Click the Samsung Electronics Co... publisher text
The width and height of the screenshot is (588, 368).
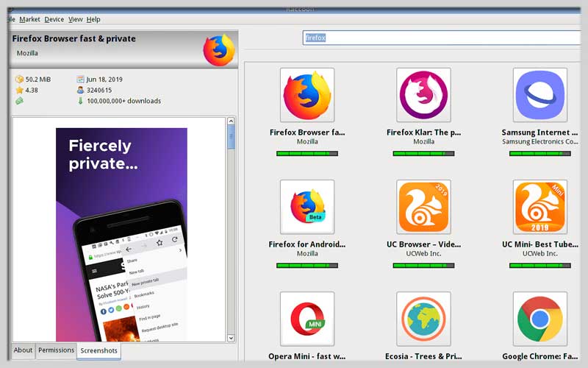tap(540, 141)
